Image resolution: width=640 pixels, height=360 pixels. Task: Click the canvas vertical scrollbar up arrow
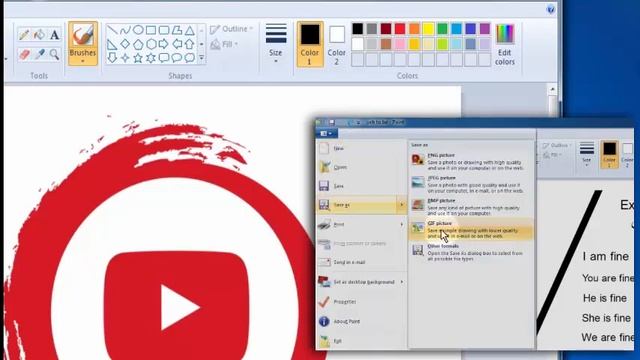point(552,89)
